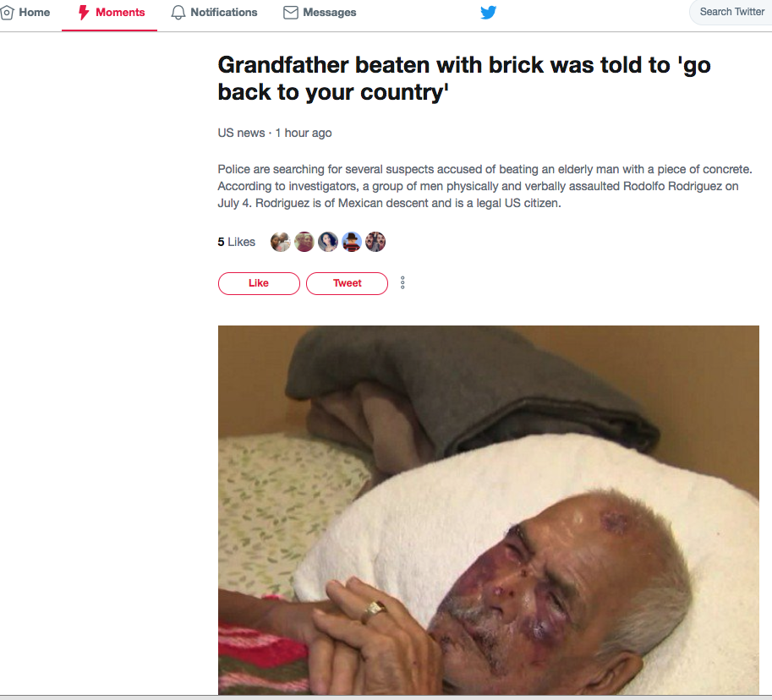Open the Messages tab

point(320,13)
